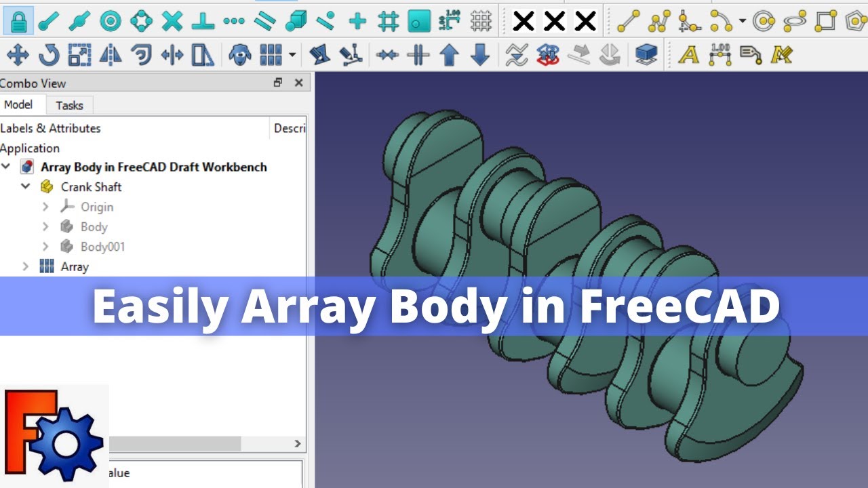Screen dimensions: 868x488
Task: Select the Stretch tool
Action: [203, 54]
